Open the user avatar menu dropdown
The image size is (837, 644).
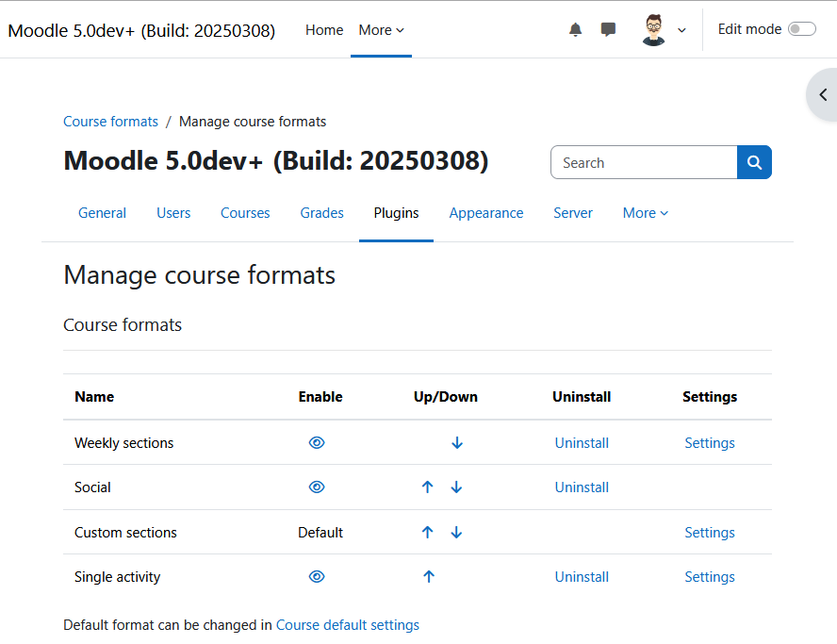coord(665,30)
